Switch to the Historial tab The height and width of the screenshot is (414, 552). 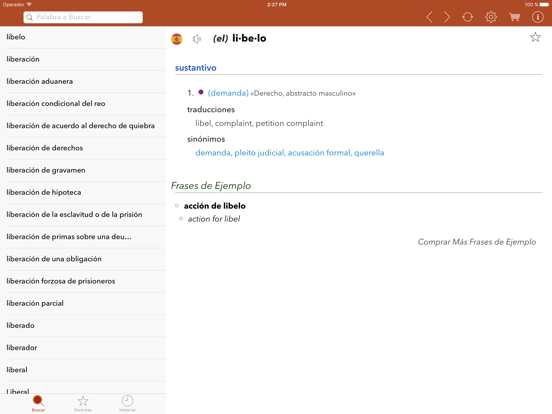[x=127, y=403]
